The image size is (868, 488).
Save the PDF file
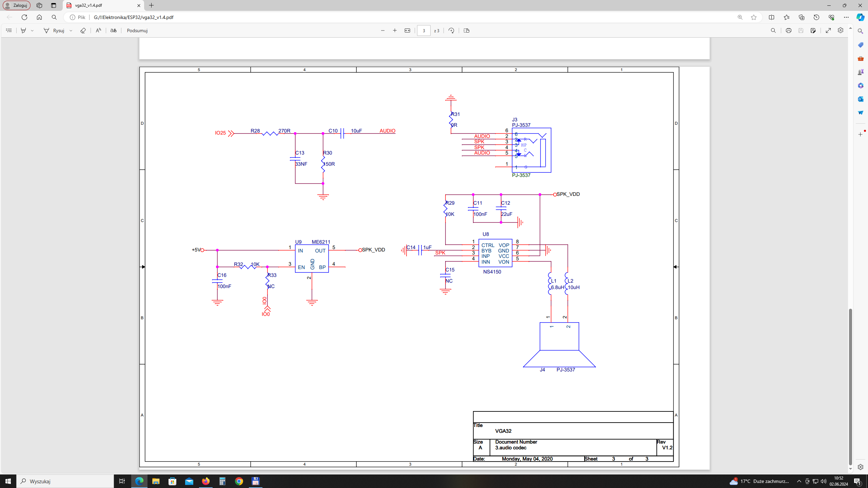coord(801,30)
